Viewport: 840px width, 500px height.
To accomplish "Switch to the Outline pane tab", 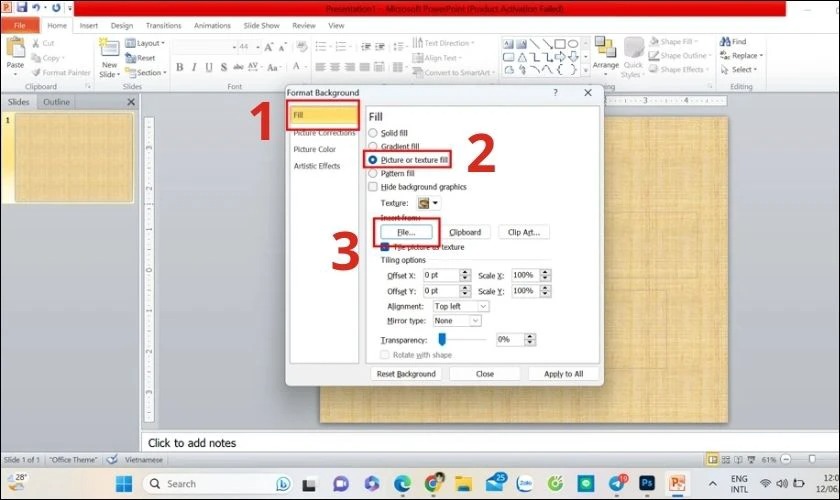I will pyautogui.click(x=56, y=102).
